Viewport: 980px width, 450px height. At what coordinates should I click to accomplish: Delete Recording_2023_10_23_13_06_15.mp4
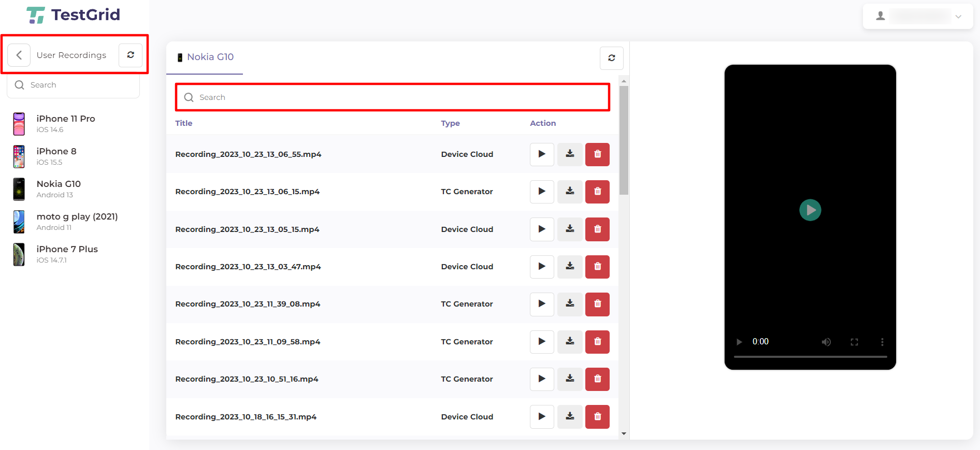[x=597, y=192]
